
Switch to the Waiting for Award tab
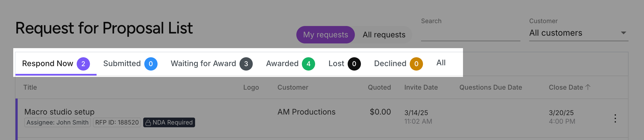point(212,64)
